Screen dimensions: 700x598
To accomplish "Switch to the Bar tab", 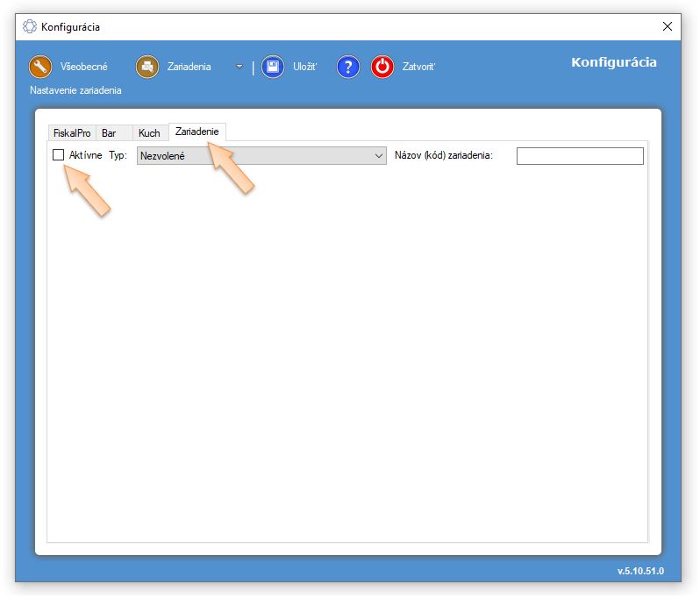I will pos(109,133).
